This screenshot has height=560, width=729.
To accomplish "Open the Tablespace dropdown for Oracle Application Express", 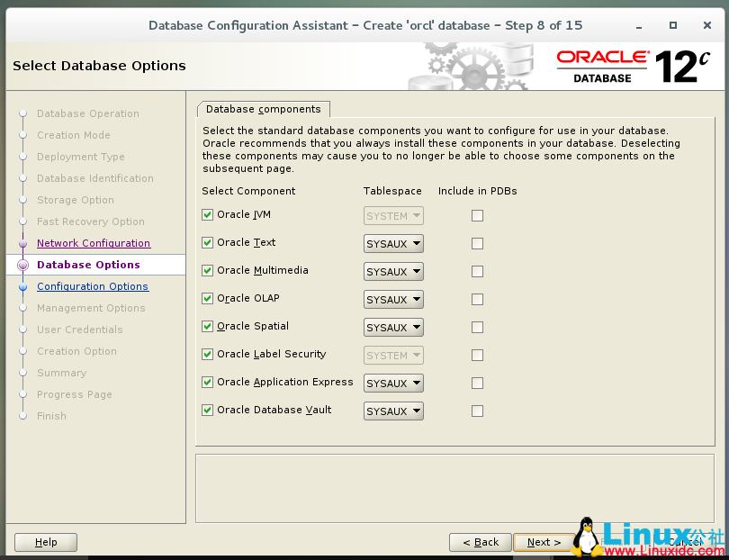I will 392,383.
